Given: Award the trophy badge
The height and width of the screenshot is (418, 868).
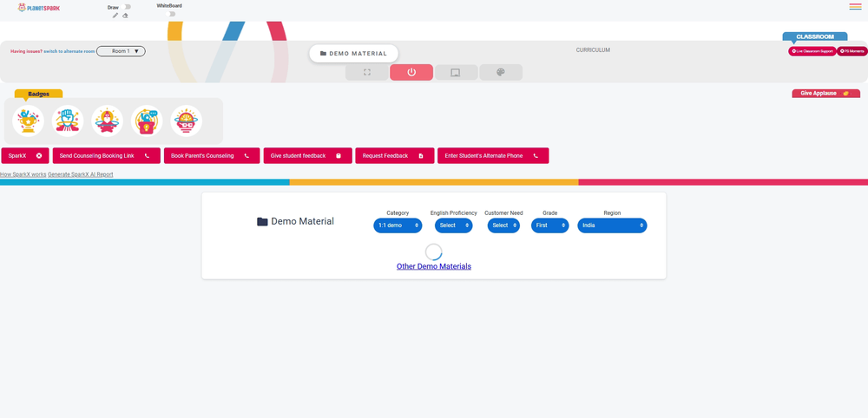Looking at the screenshot, I should (x=29, y=121).
